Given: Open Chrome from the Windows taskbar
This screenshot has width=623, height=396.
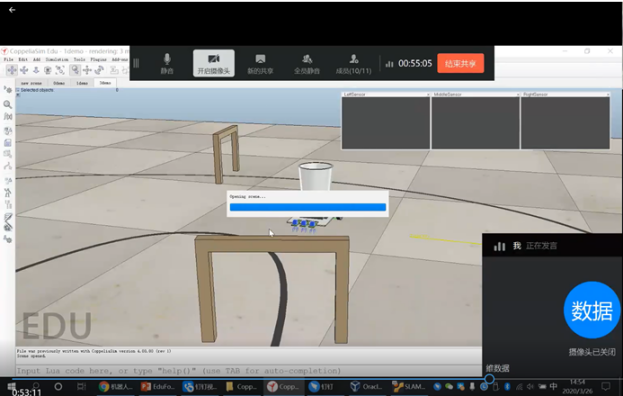Looking at the screenshot, I should 116,386.
